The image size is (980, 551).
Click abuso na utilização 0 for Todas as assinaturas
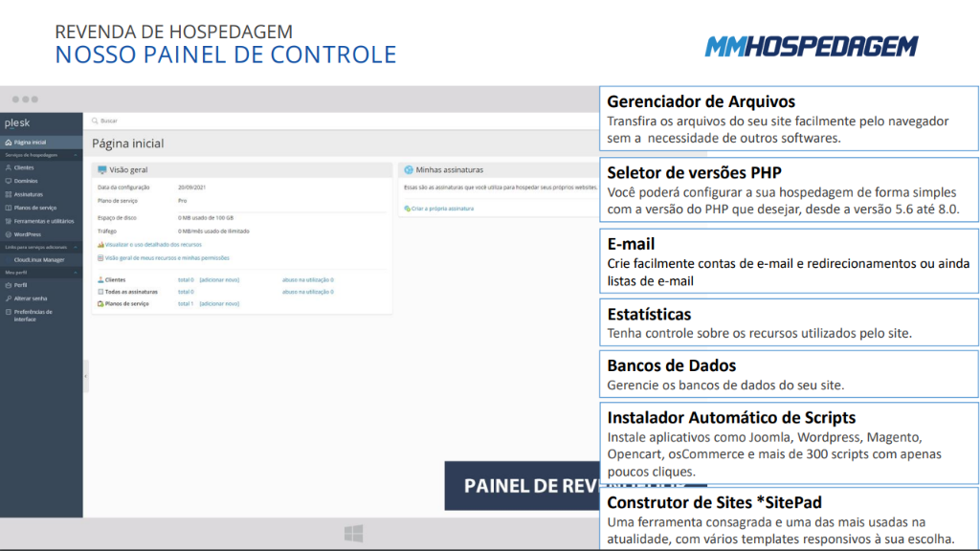click(x=307, y=292)
